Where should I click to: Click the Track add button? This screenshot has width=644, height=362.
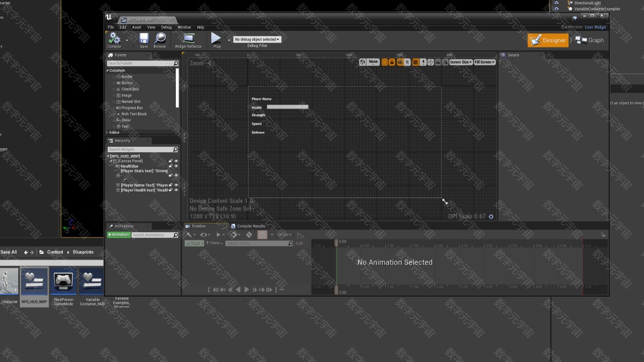pos(194,243)
